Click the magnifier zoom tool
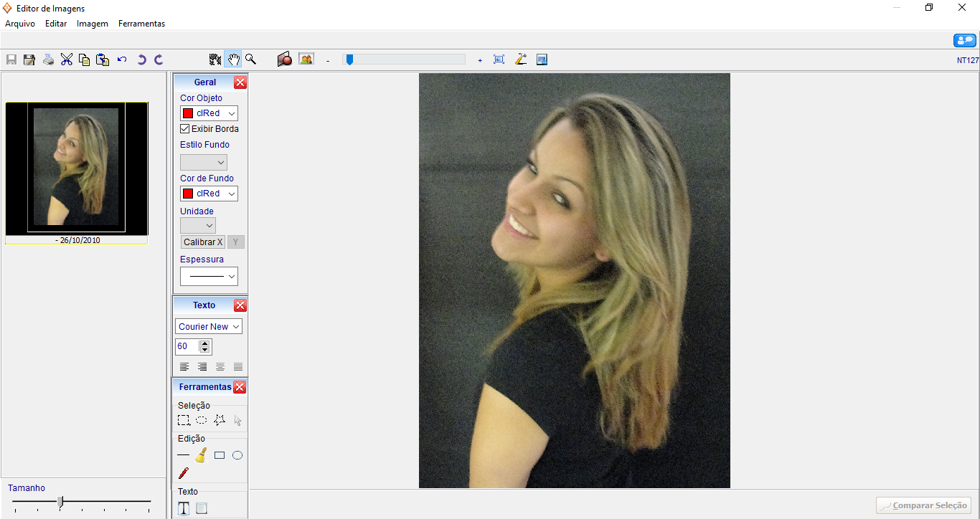Screen dimensions: 980x519 pos(250,59)
